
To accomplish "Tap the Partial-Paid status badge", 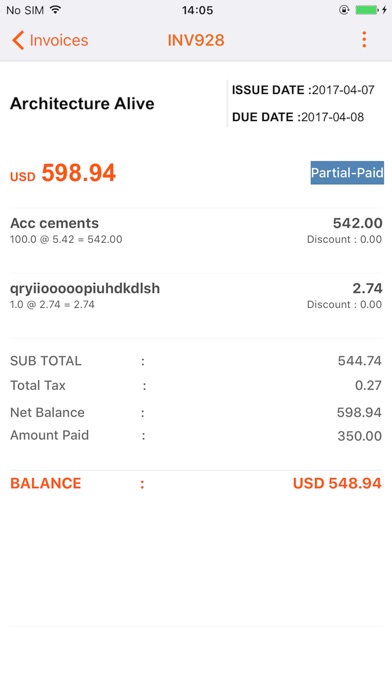I will click(347, 173).
